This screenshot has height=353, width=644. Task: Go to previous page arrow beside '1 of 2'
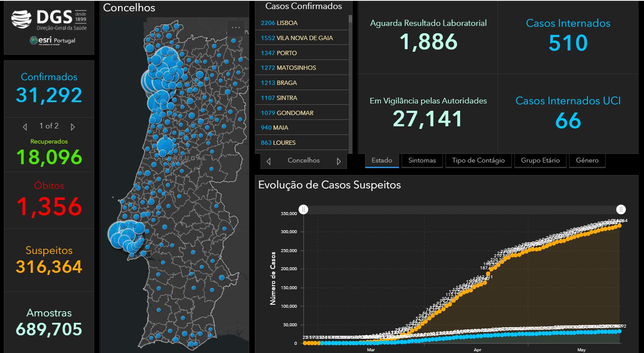click(x=25, y=127)
